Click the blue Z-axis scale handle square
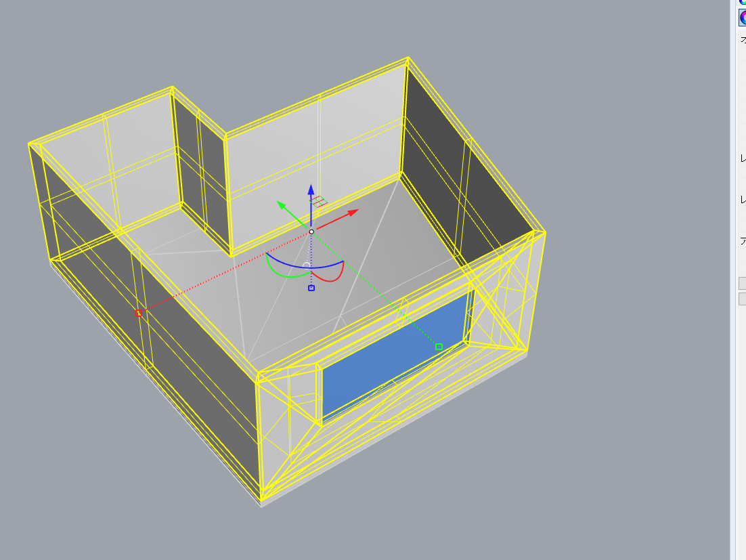This screenshot has width=746, height=560. (x=311, y=288)
